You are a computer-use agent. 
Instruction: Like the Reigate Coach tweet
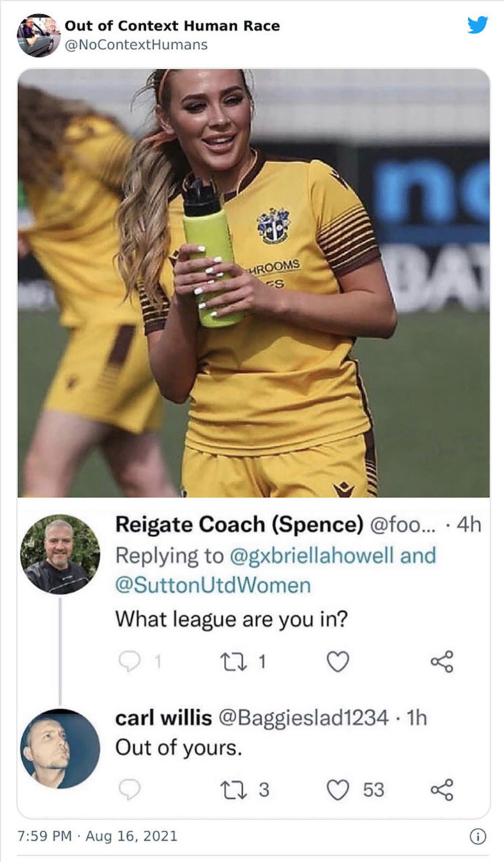338,661
